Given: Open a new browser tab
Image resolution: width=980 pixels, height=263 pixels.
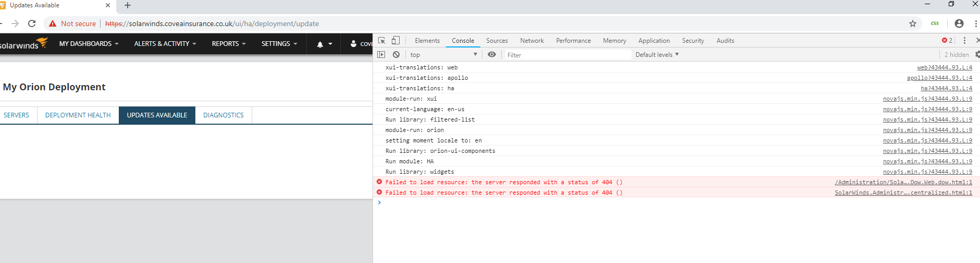Looking at the screenshot, I should 128,5.
